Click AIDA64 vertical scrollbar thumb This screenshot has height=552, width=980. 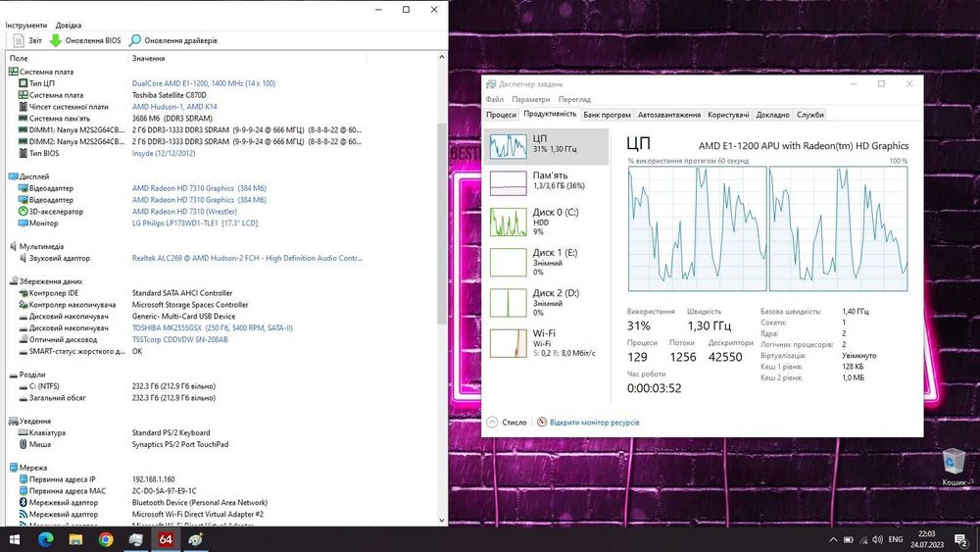pyautogui.click(x=442, y=224)
